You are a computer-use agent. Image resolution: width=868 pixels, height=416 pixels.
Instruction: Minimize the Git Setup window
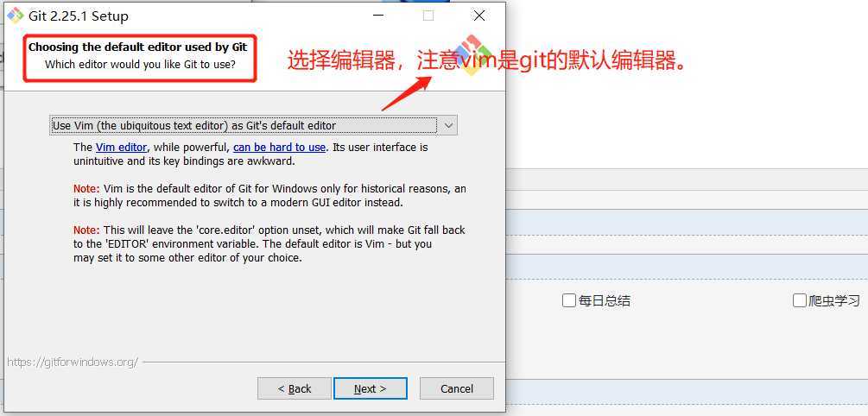coord(378,16)
